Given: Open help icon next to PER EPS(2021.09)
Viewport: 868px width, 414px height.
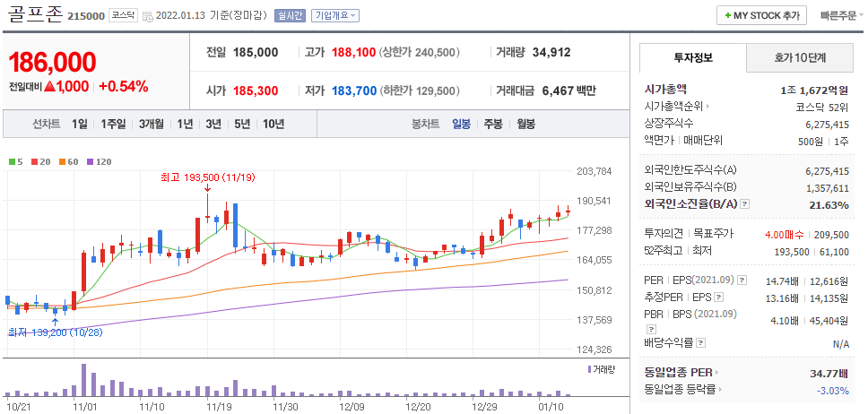Looking at the screenshot, I should [742, 280].
